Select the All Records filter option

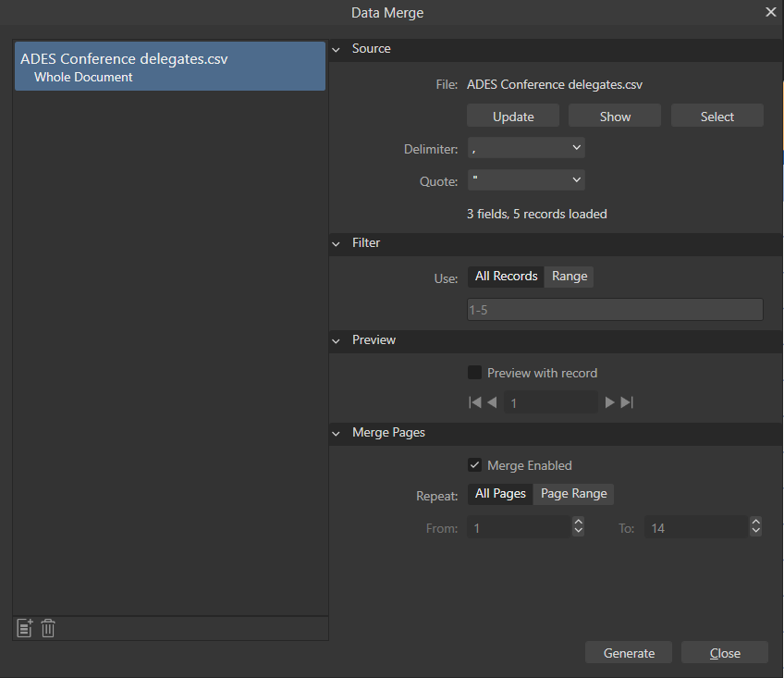coord(506,276)
